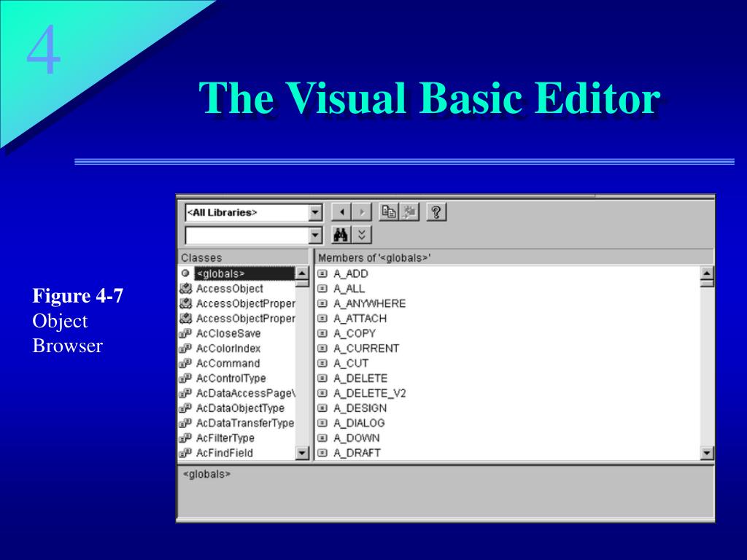Viewport: 747px width, 560px height.
Task: Click constant icon beside A_DRAFT
Action: pos(322,453)
